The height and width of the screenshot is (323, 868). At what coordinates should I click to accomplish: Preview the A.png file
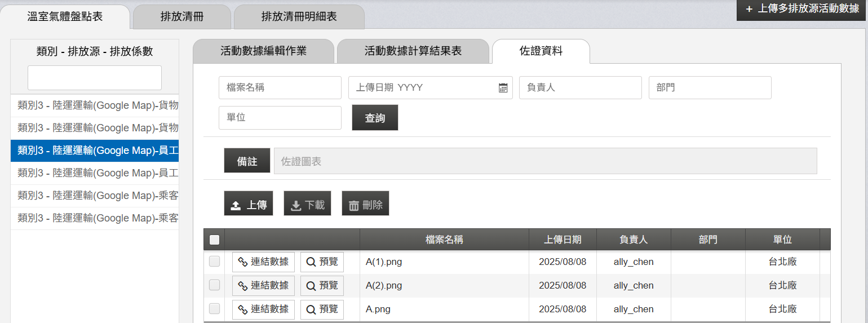click(x=322, y=309)
